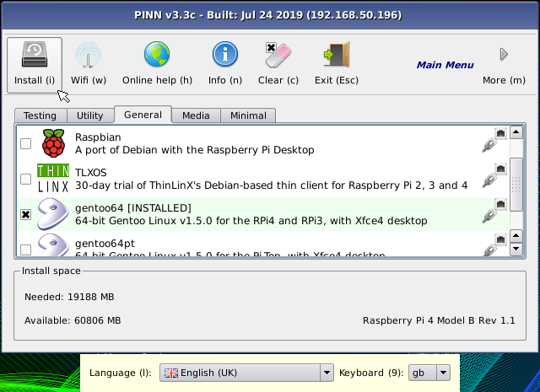
Task: Open the Keyboard gb layout dropdown
Action: click(429, 373)
